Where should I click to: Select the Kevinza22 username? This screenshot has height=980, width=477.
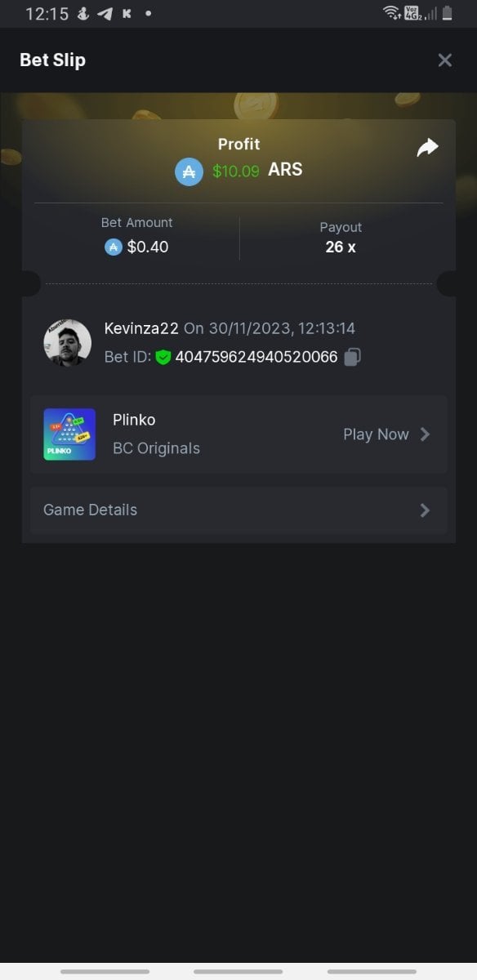click(141, 328)
